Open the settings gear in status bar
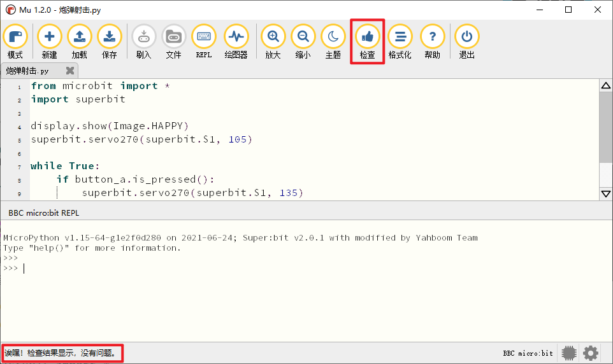The image size is (613, 364). (590, 353)
